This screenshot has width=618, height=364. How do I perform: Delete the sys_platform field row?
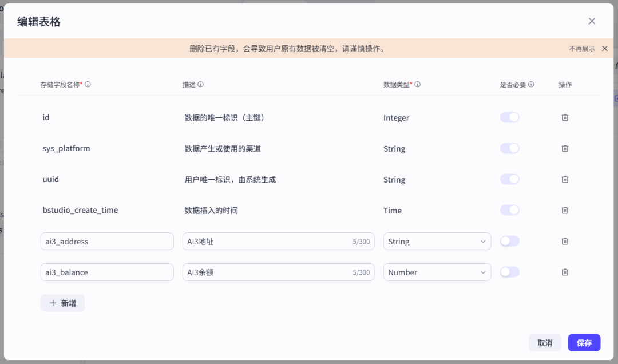tap(565, 148)
